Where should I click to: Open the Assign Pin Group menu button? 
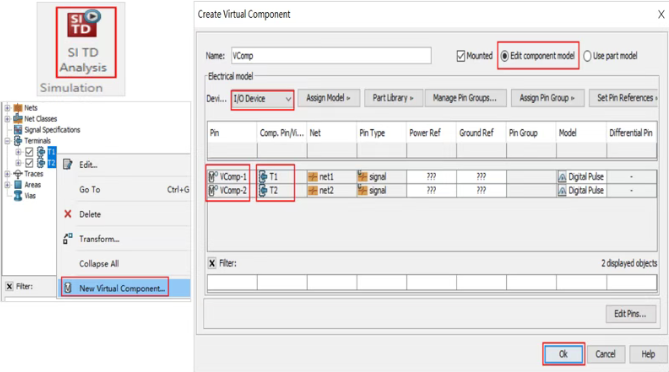pyautogui.click(x=547, y=98)
